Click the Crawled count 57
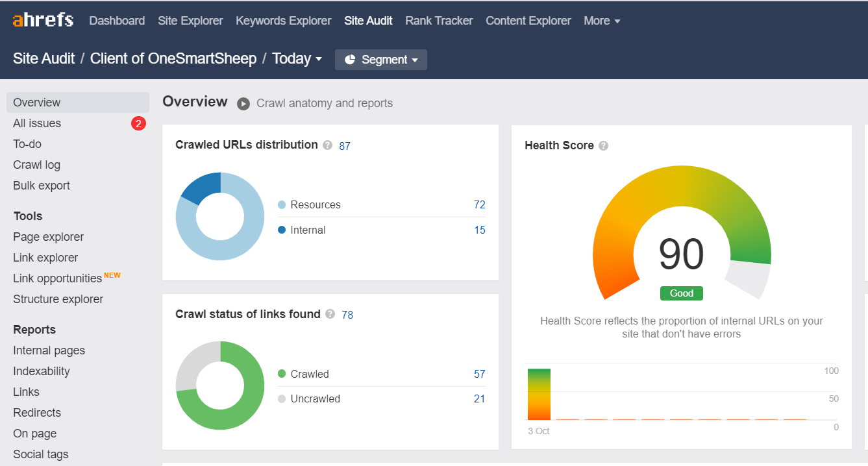 click(x=480, y=374)
